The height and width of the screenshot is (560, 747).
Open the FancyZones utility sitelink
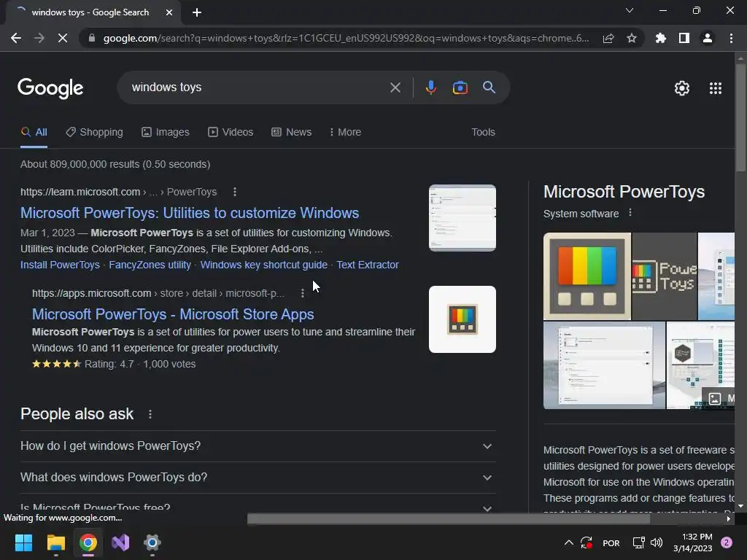[150, 265]
